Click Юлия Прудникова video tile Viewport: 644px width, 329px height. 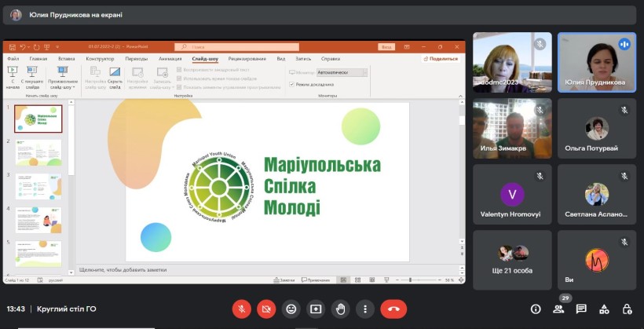pyautogui.click(x=596, y=63)
